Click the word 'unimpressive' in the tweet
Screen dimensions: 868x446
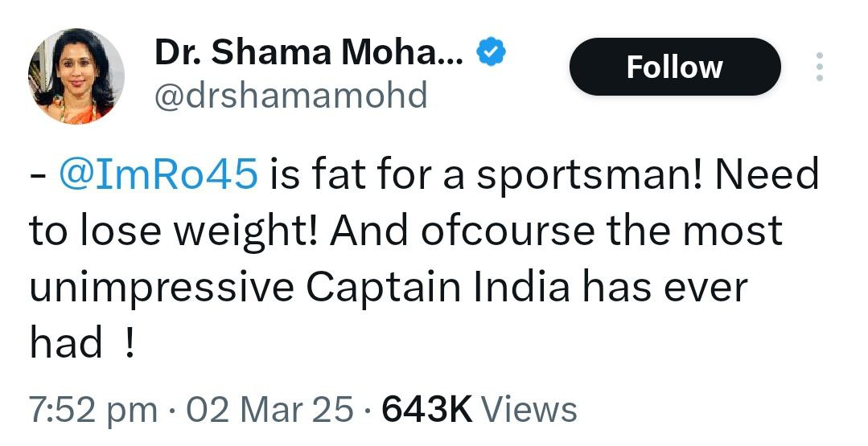pos(161,288)
